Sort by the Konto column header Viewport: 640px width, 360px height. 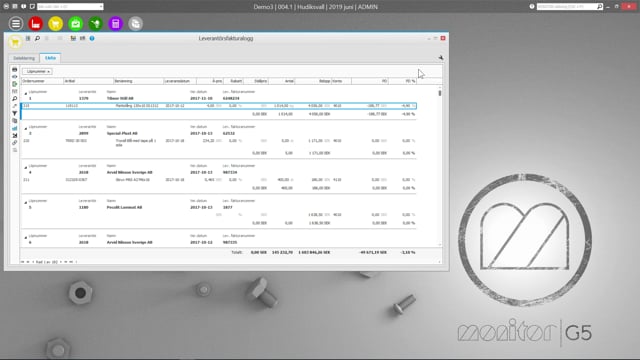tap(342, 81)
